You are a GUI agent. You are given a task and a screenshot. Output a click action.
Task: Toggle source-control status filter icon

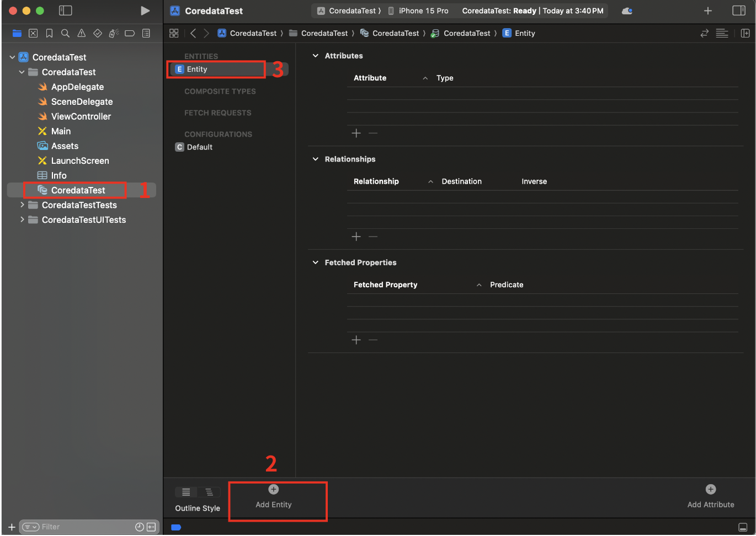151,527
